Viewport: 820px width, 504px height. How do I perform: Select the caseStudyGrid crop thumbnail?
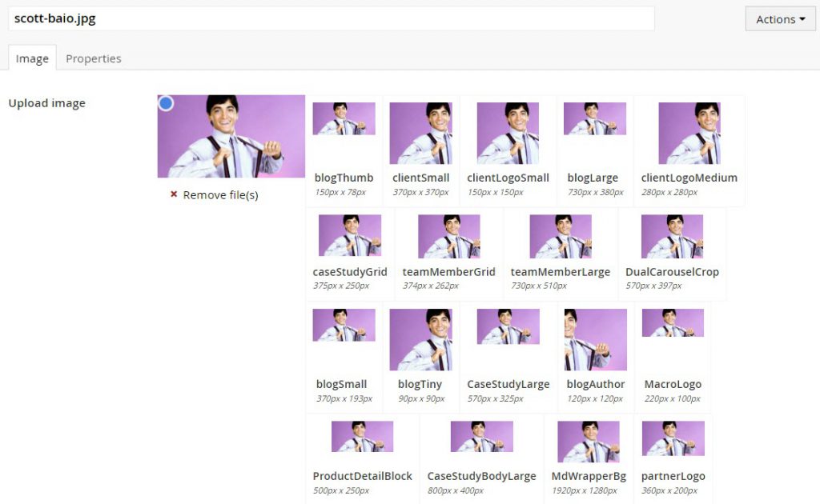tap(349, 235)
